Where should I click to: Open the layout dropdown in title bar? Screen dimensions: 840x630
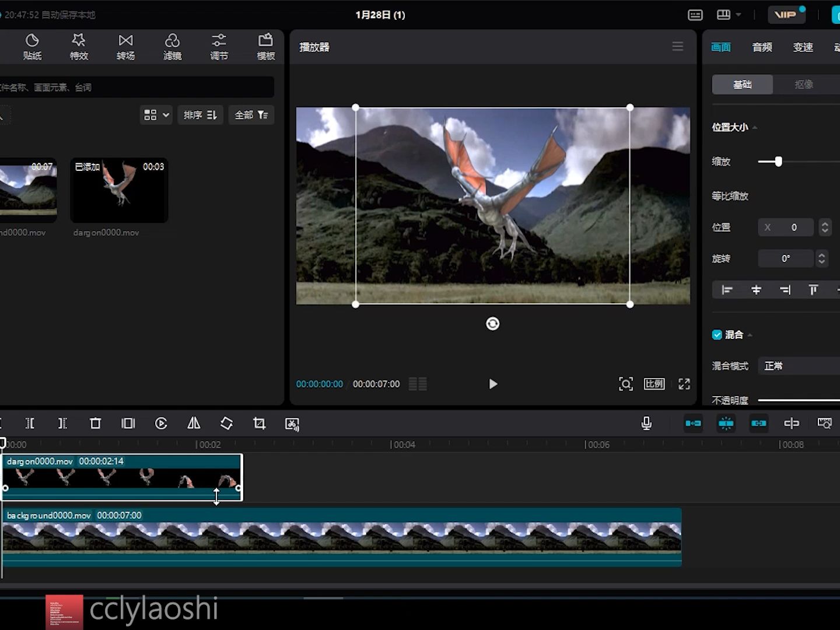click(729, 15)
